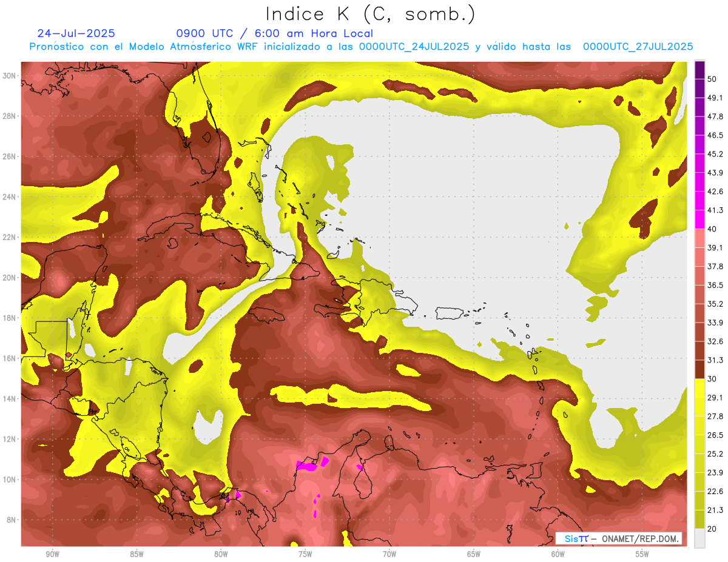The height and width of the screenshot is (562, 728).
Task: Click the colorbar value 23.9
Action: point(715,473)
